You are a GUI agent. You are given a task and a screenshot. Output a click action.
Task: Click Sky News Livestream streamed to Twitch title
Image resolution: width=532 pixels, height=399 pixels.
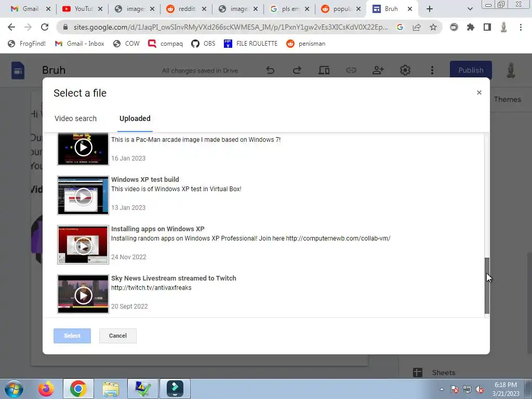174,278
